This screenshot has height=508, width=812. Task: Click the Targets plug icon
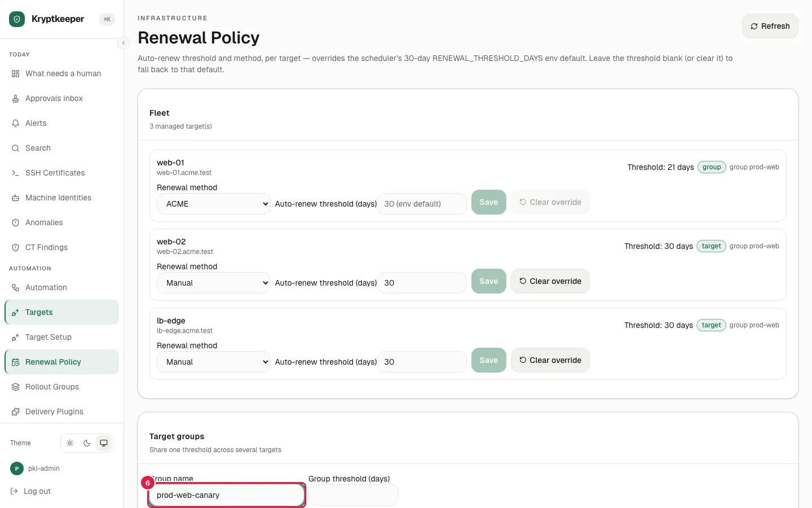(15, 312)
